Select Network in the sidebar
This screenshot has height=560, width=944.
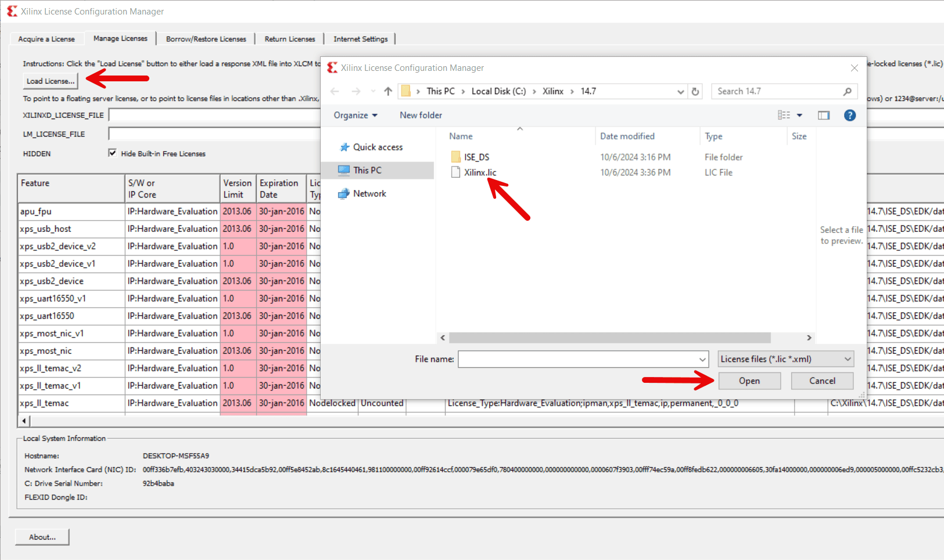pyautogui.click(x=369, y=193)
